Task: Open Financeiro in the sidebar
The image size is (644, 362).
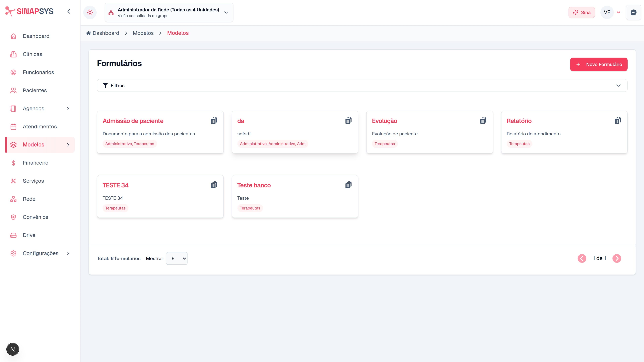Action: coord(35,163)
